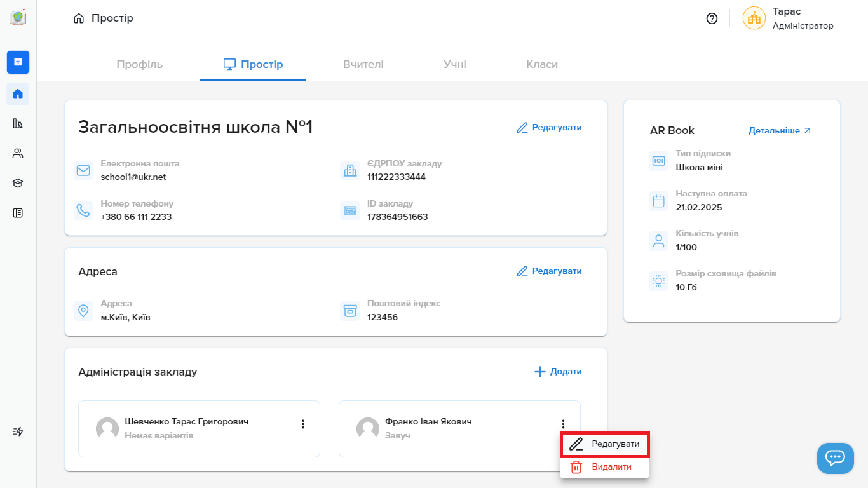
Task: Open the buildings icon in sidebar
Action: [x=18, y=123]
